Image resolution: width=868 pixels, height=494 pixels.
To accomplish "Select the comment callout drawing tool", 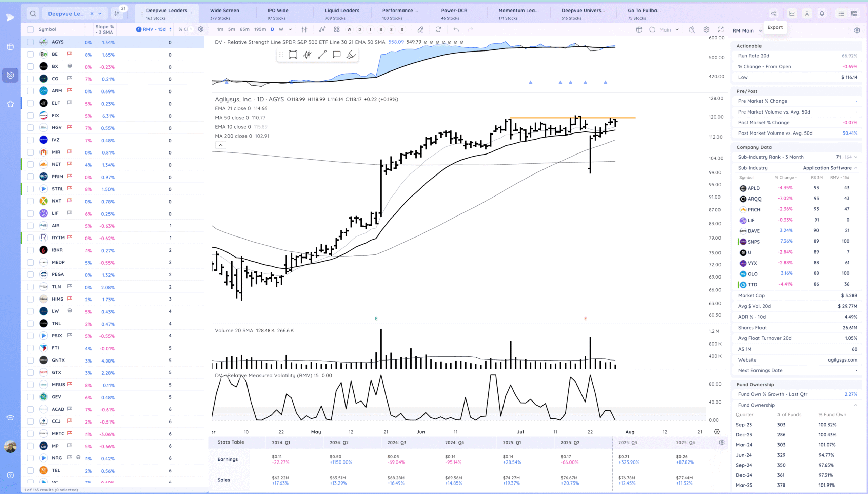I will coord(336,55).
